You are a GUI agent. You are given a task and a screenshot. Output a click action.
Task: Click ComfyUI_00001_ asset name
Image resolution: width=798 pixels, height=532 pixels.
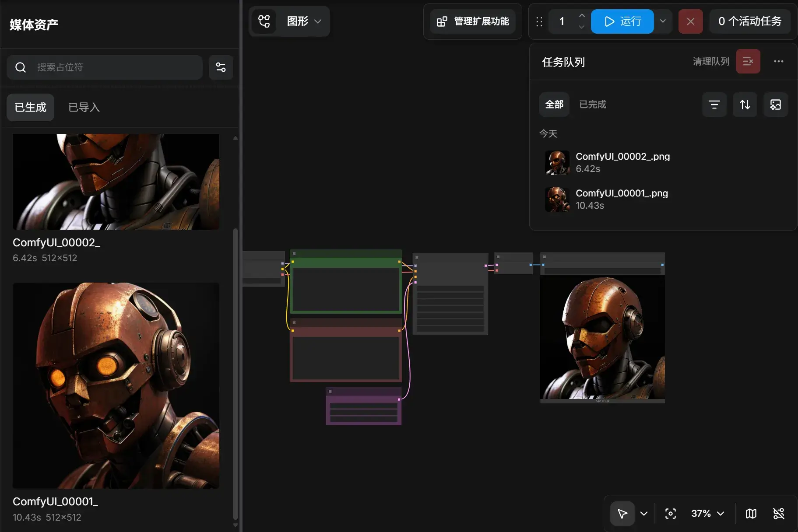[x=56, y=501]
